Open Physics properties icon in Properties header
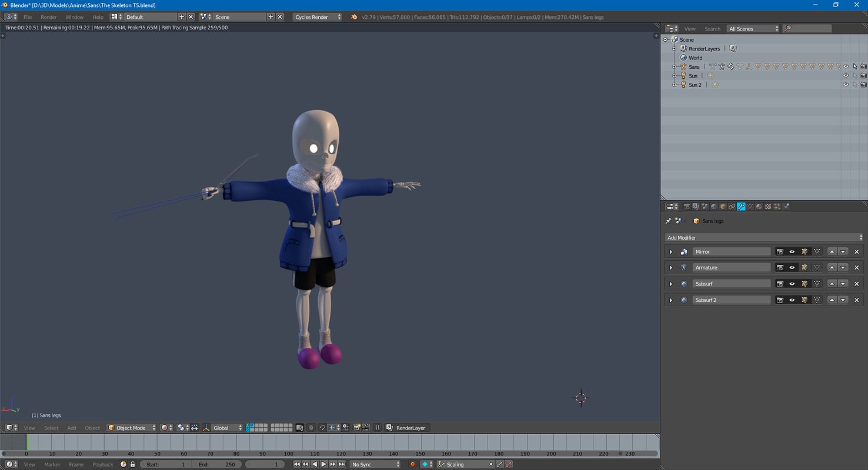The image size is (868, 470). (x=787, y=206)
